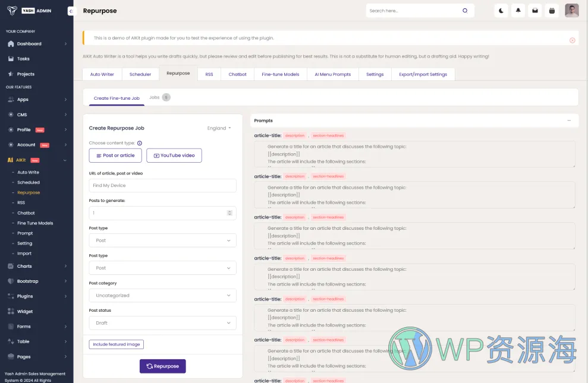Switch to Chatbot tab

point(237,74)
